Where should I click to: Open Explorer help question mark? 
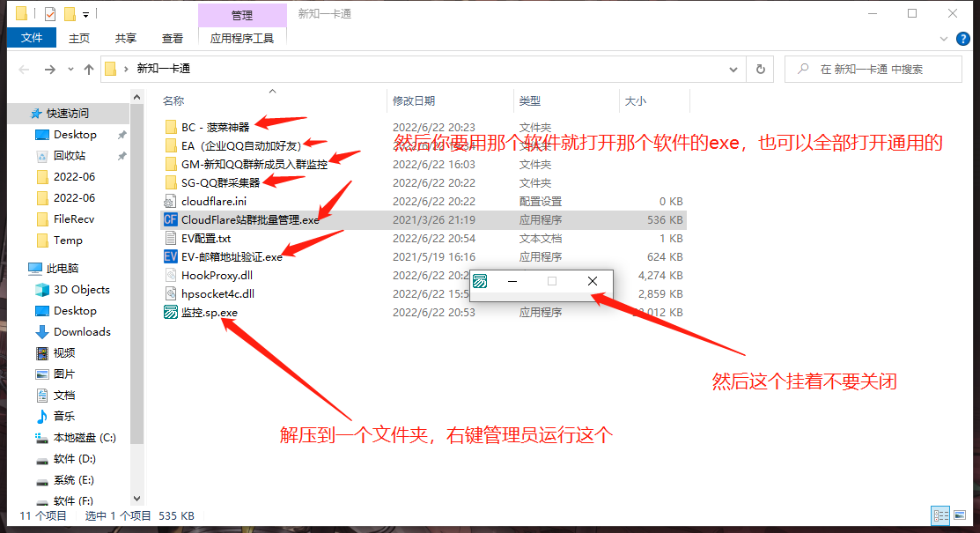(963, 39)
